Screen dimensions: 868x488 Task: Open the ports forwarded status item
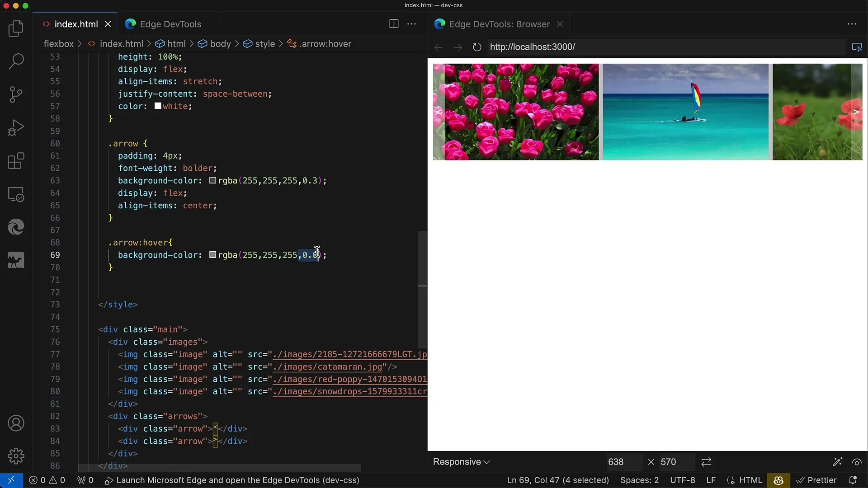(85, 480)
